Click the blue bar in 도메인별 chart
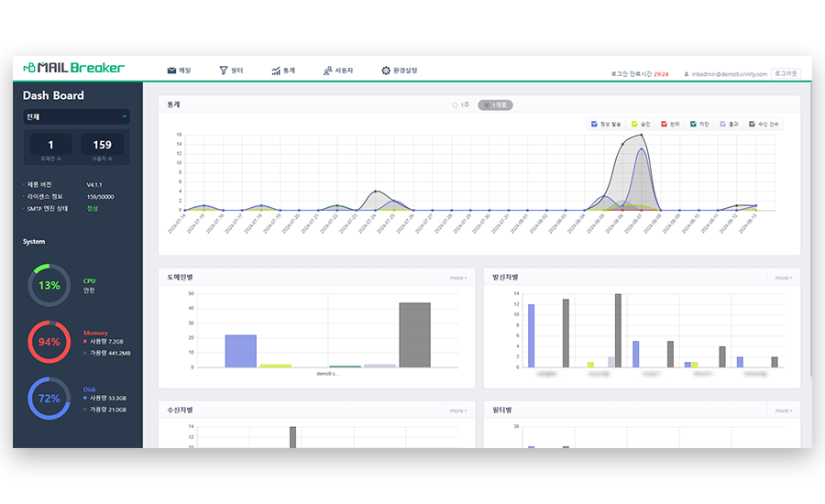 click(x=241, y=351)
